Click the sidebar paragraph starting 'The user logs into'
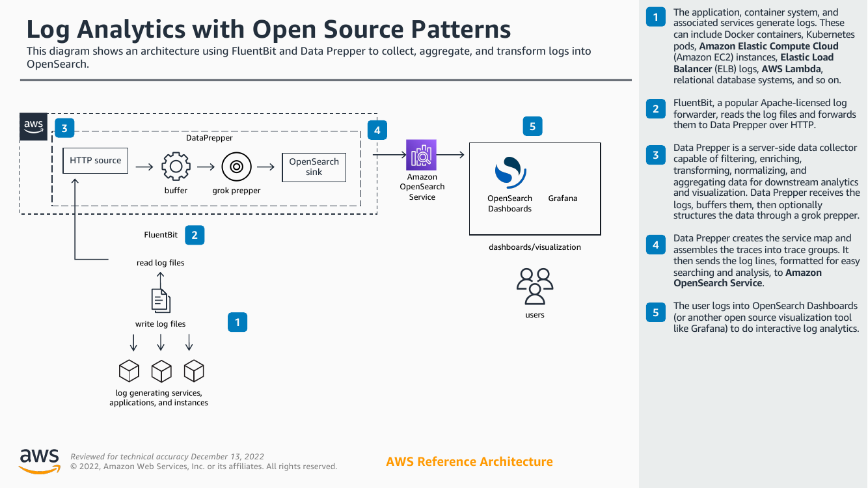 pos(766,317)
